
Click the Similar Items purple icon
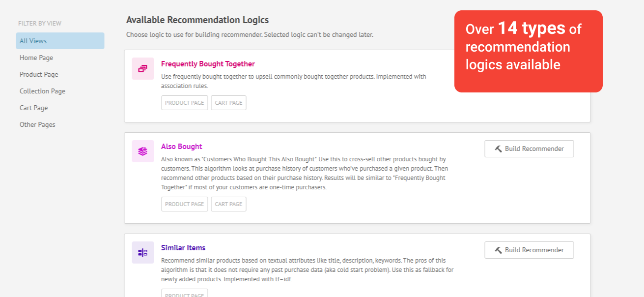[143, 252]
